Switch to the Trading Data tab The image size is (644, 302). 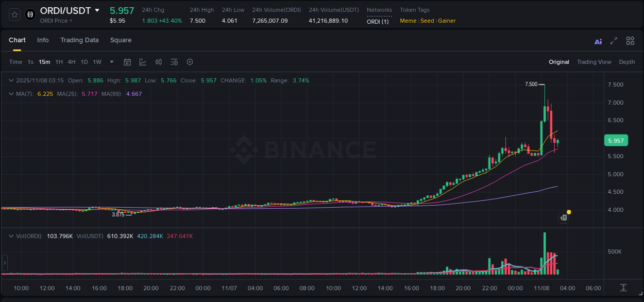(x=79, y=40)
